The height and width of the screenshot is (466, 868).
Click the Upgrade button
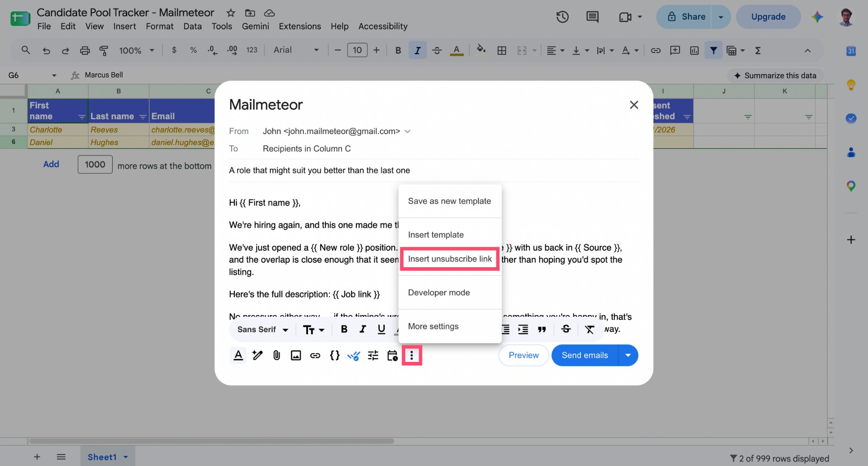click(768, 17)
